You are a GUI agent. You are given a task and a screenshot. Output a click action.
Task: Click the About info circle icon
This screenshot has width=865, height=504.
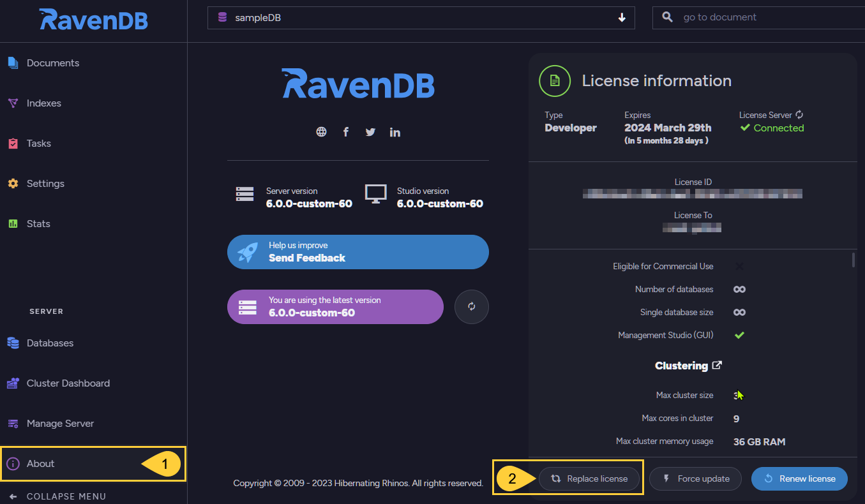pos(13,464)
